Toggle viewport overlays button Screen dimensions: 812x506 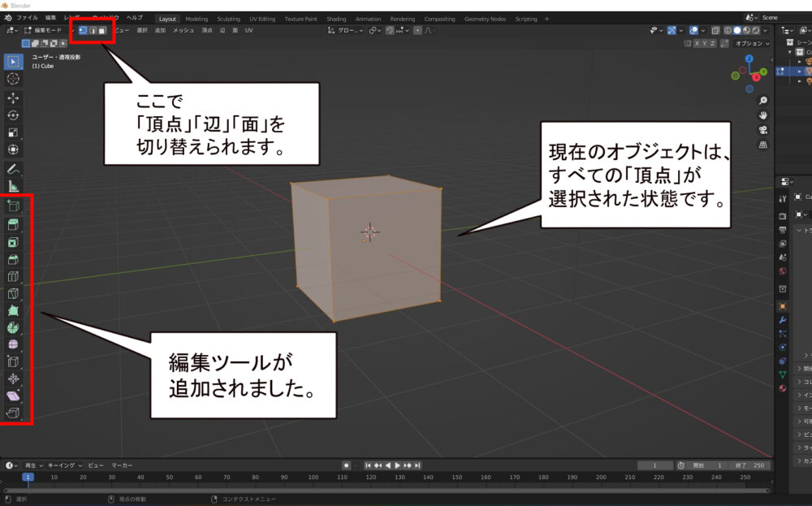[x=694, y=31]
